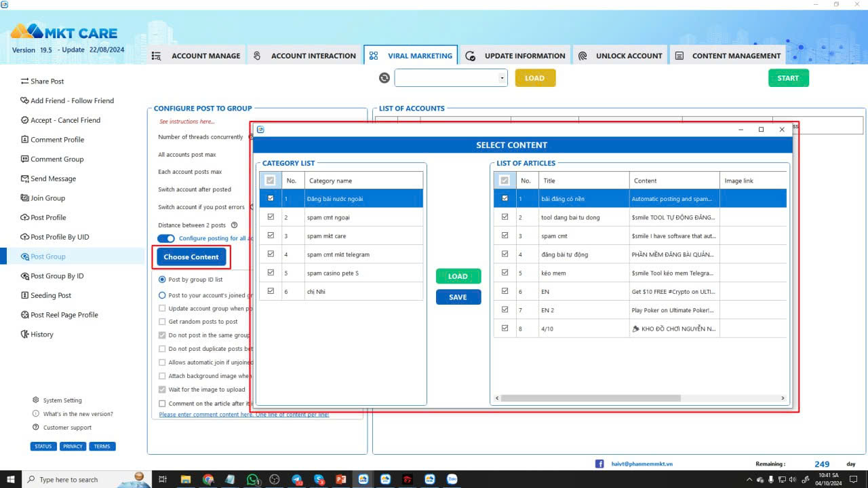Click the Join Group icon
The width and height of the screenshot is (868, 488).
[x=24, y=198]
